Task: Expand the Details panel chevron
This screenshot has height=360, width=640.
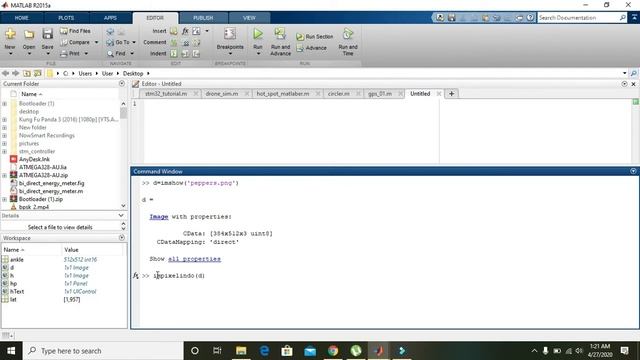Action: [x=121, y=215]
